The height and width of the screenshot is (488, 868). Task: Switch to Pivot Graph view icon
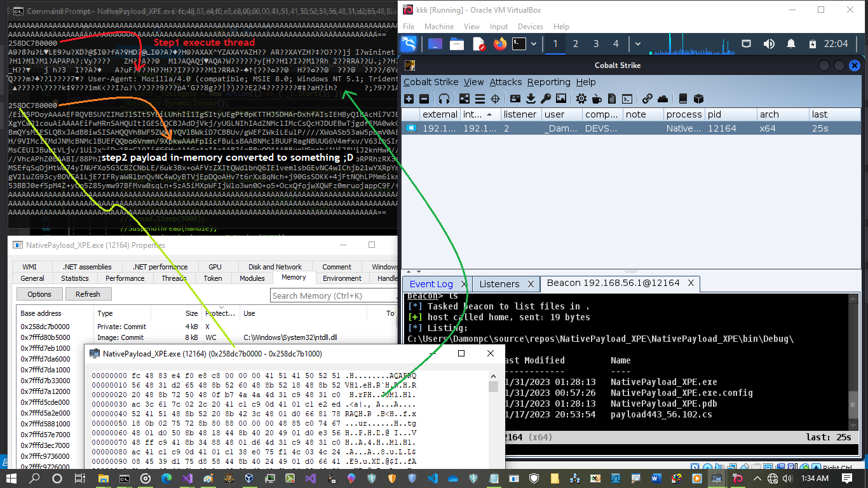tap(465, 98)
